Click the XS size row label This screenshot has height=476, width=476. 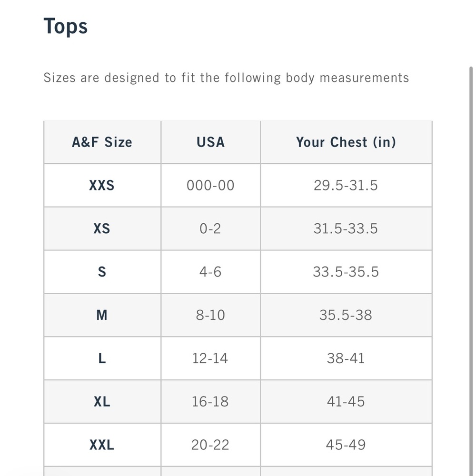[x=102, y=228]
